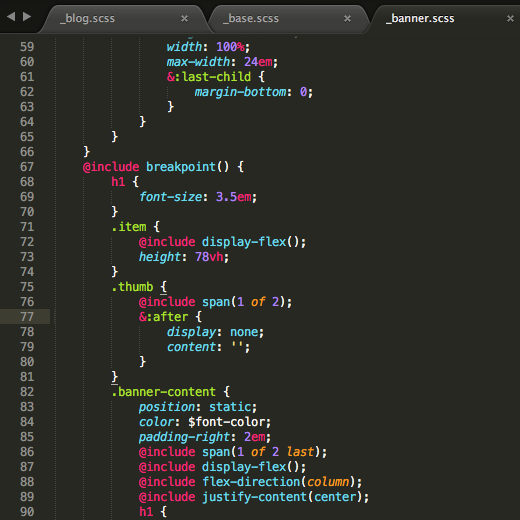520x520 pixels.
Task: Click the "content: '';" declaration
Action: 208,347
